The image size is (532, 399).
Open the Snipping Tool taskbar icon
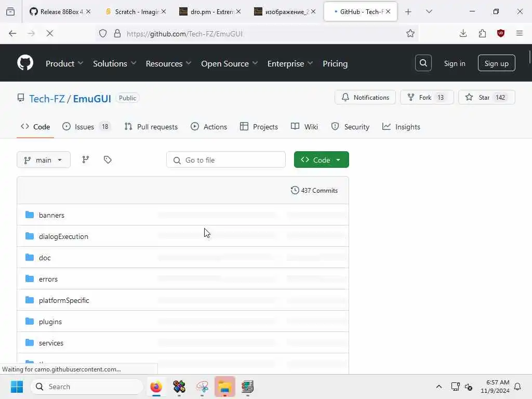[202, 387]
